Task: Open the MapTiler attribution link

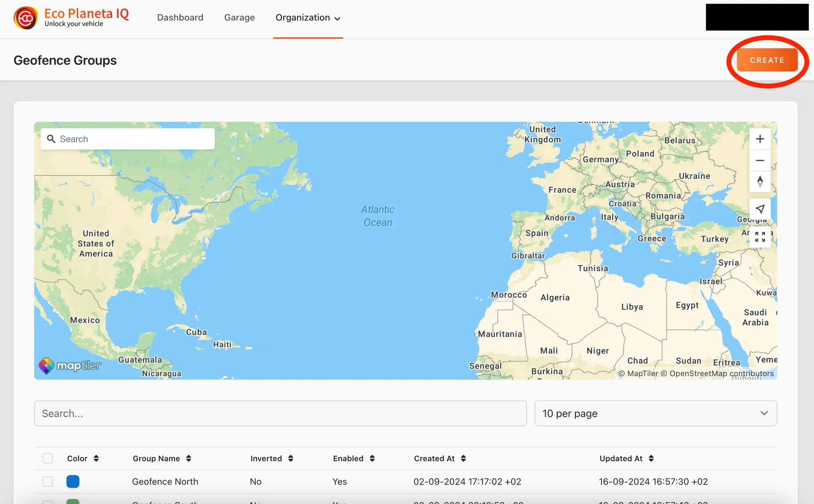Action: pyautogui.click(x=638, y=373)
